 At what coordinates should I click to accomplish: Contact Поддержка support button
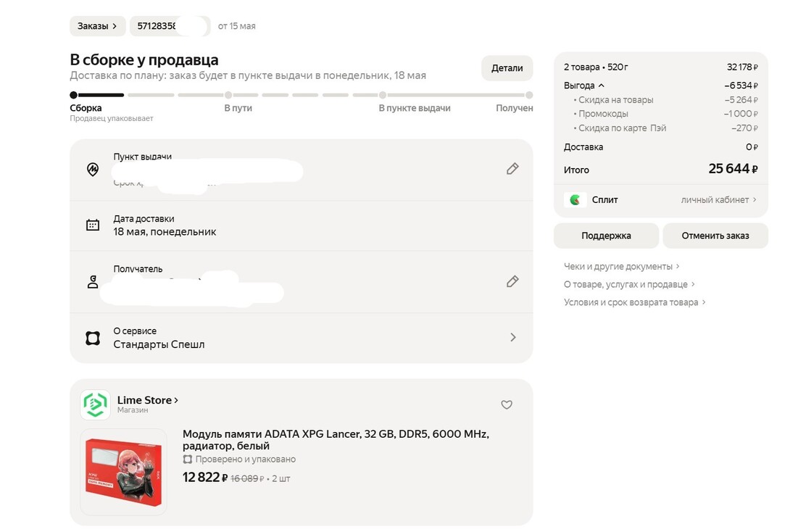point(606,236)
